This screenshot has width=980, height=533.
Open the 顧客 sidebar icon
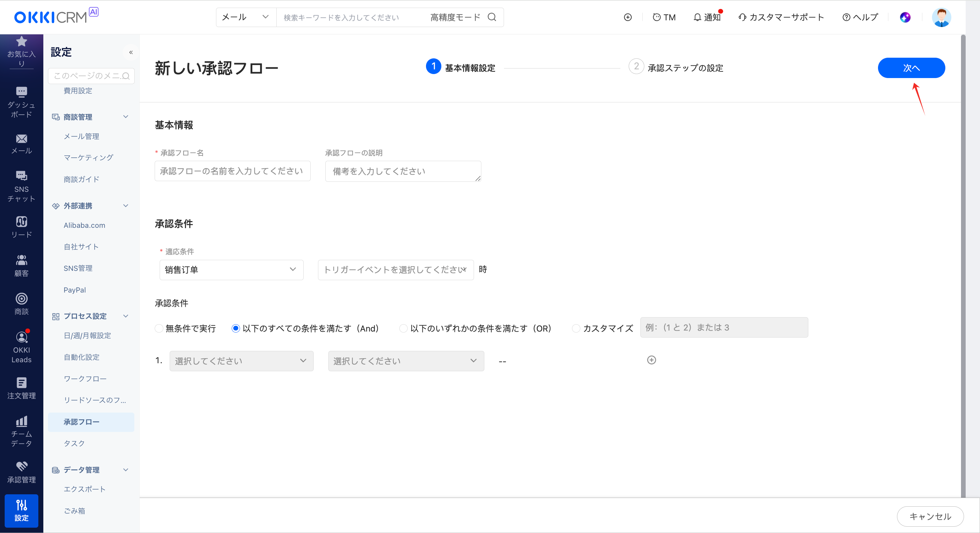pyautogui.click(x=21, y=260)
